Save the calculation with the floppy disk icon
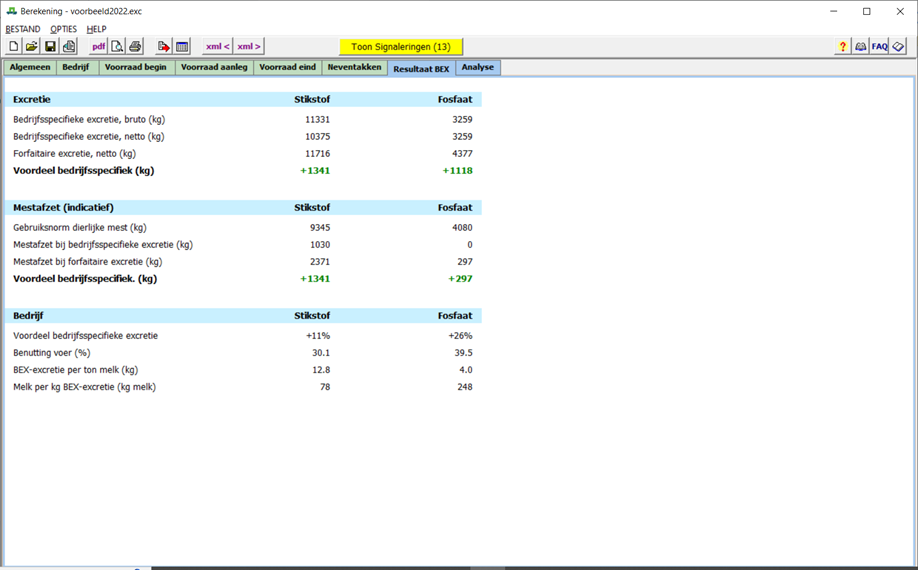This screenshot has height=570, width=918. coord(50,47)
